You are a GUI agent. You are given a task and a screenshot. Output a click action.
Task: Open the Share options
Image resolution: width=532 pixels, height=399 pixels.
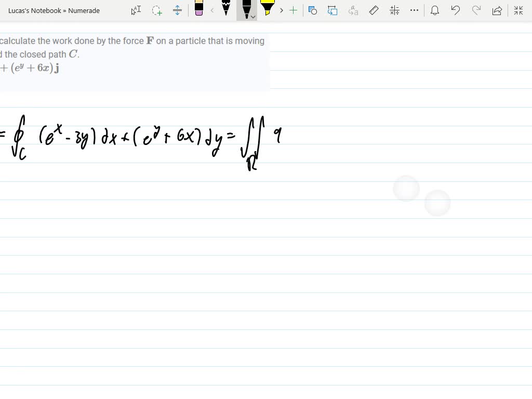[497, 10]
